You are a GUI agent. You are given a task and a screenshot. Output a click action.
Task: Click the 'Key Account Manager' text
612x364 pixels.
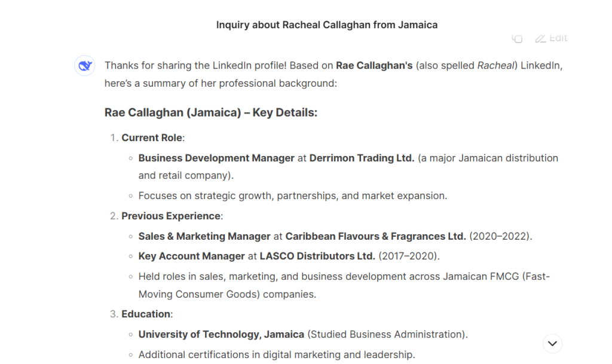point(191,256)
